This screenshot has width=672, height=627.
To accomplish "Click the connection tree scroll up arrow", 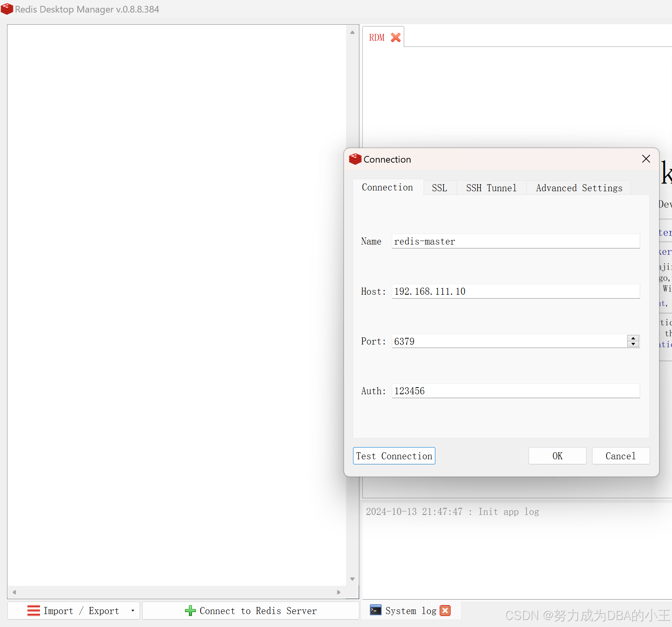I will coord(352,33).
